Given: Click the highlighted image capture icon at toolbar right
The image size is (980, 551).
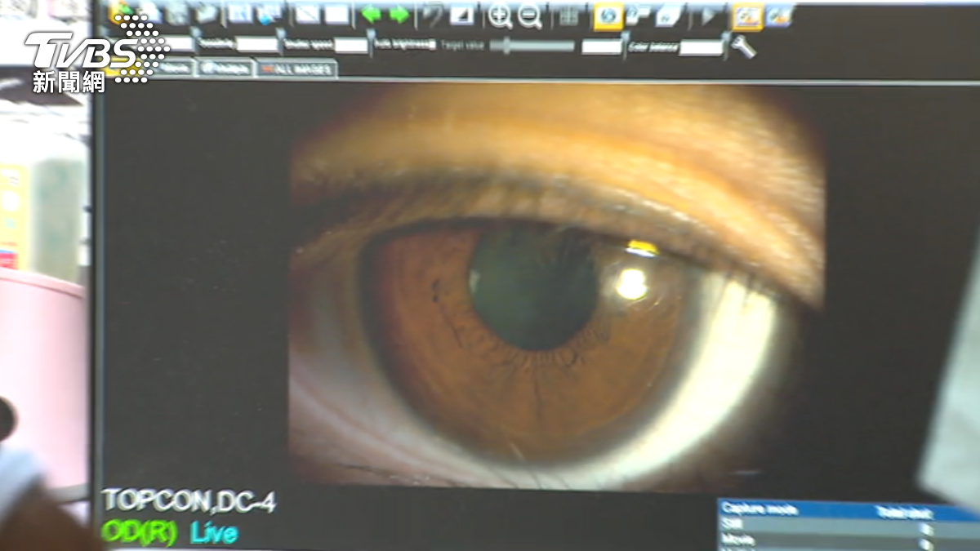Looking at the screenshot, I should click(x=747, y=16).
